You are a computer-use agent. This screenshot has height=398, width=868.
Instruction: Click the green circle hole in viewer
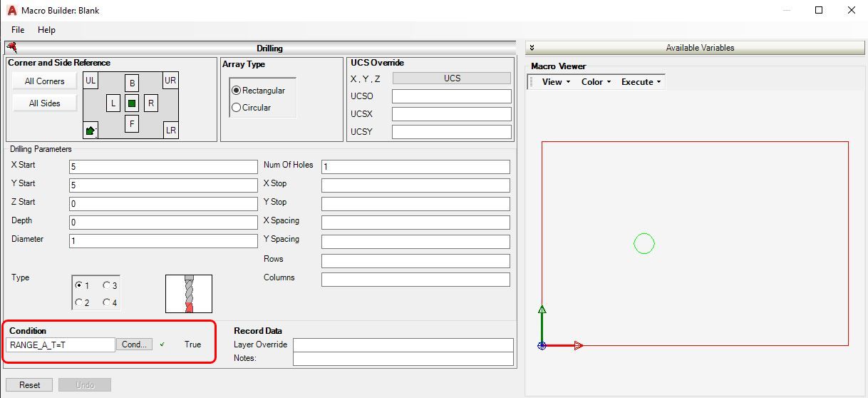coord(644,244)
